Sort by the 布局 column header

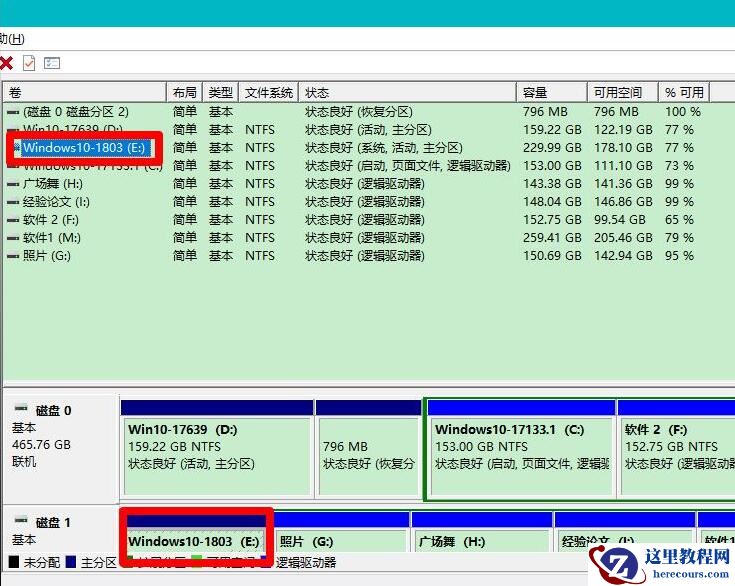185,92
